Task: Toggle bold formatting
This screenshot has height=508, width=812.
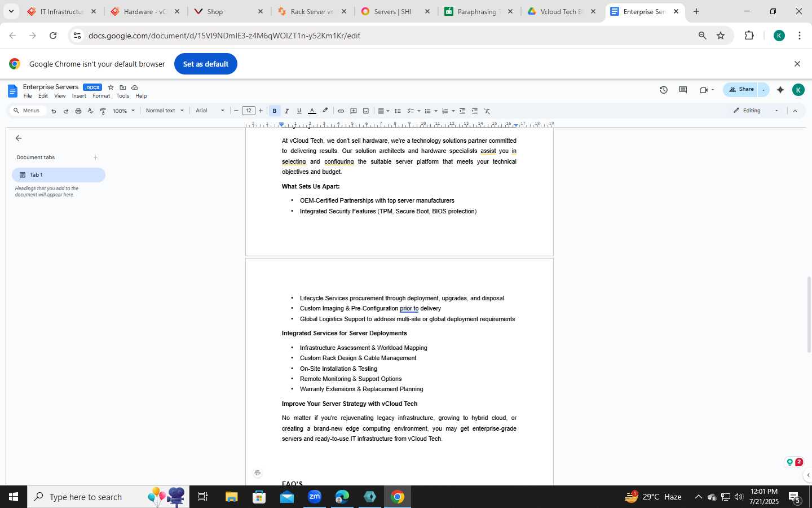Action: coord(275,111)
